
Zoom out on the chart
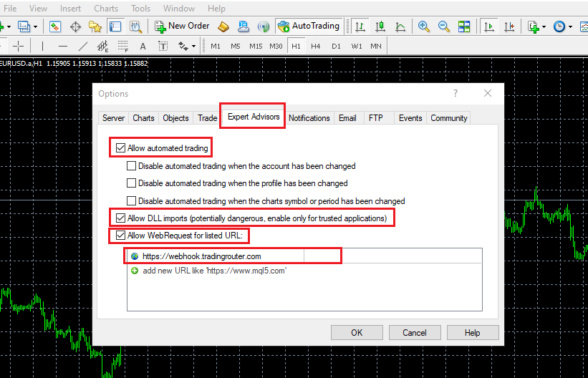tap(444, 26)
